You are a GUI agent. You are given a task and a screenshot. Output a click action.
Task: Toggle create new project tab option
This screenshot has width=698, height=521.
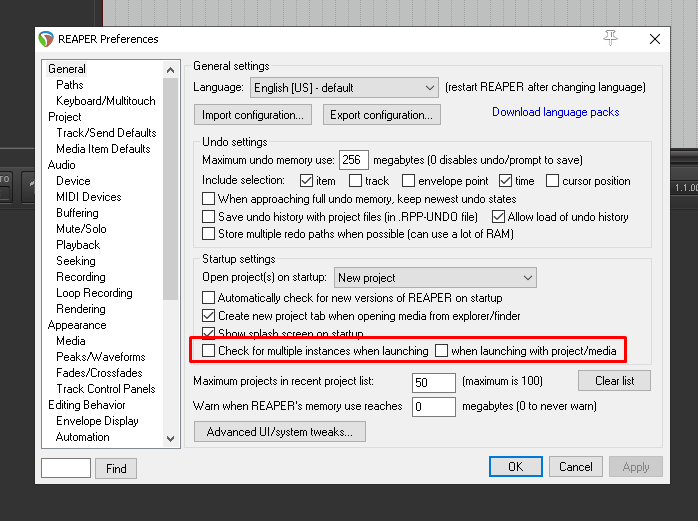click(208, 316)
